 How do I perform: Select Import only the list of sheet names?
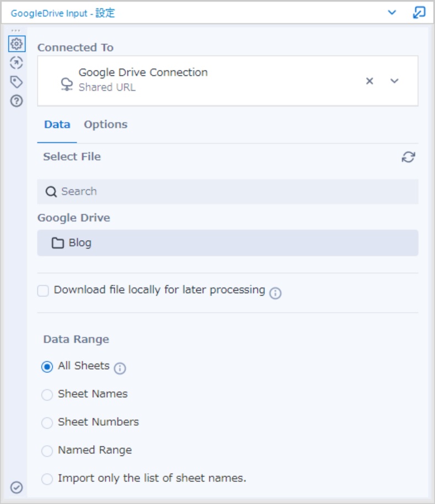pos(47,479)
